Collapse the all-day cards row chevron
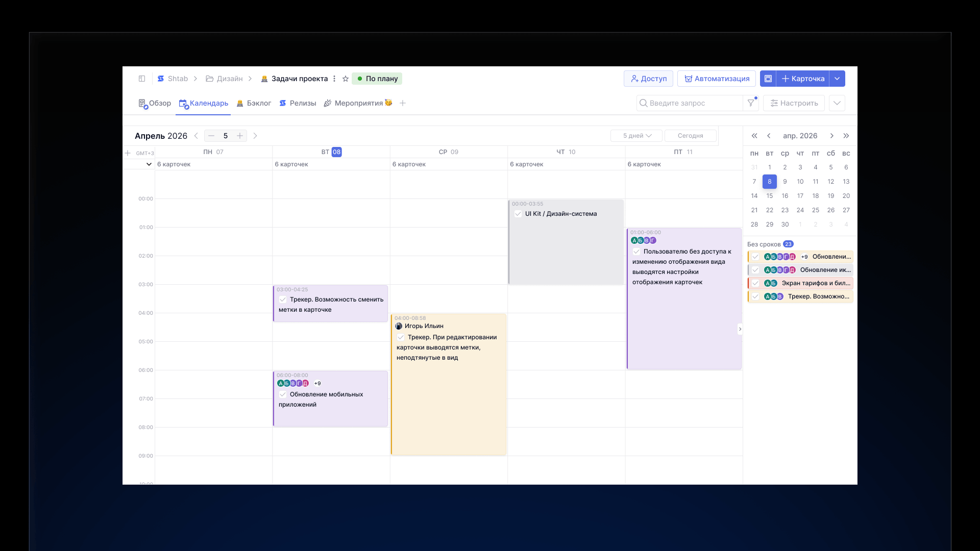This screenshot has height=551, width=980. [149, 164]
